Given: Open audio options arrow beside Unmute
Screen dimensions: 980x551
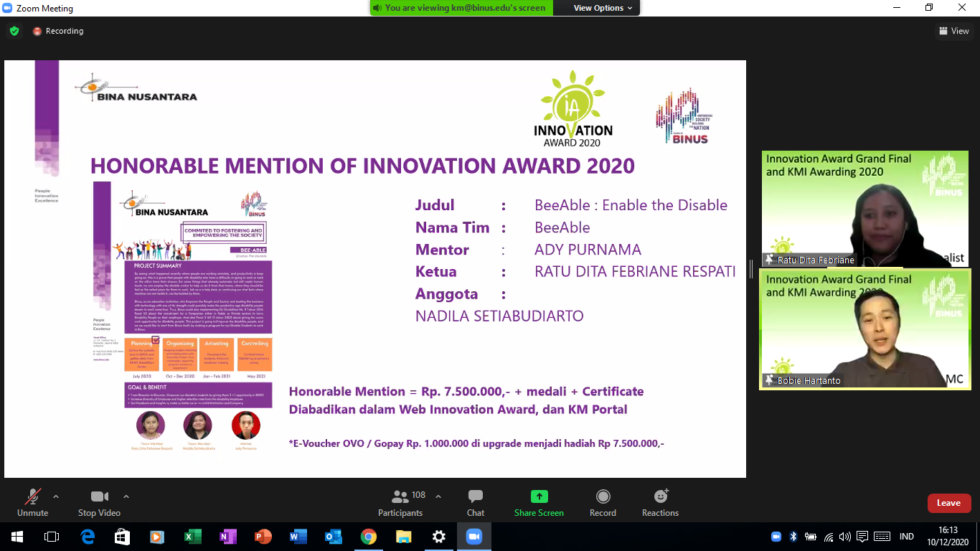Looking at the screenshot, I should [x=56, y=496].
